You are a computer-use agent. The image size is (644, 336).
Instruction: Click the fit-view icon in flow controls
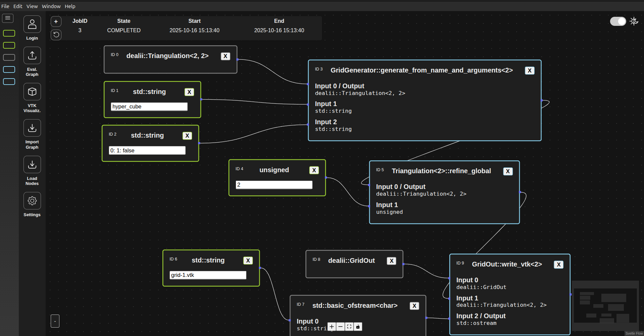tap(349, 327)
